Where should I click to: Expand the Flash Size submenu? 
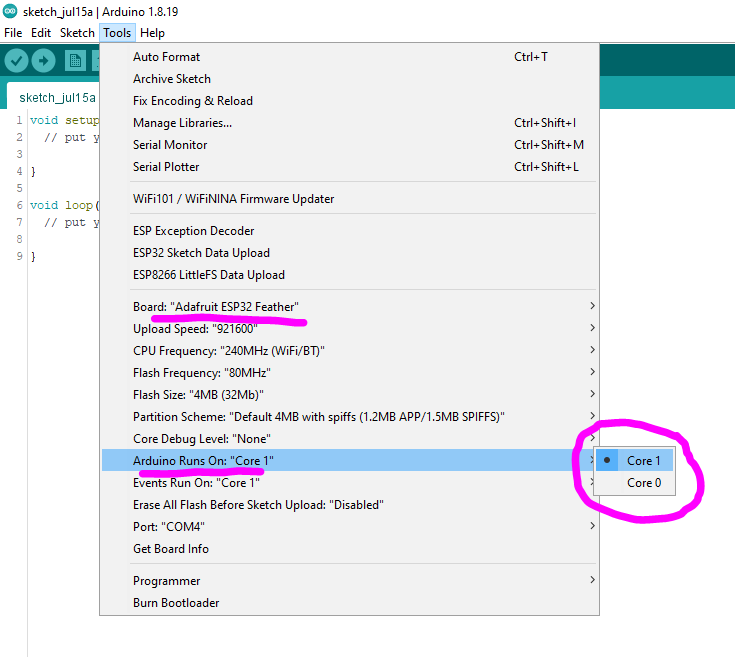[x=350, y=395]
